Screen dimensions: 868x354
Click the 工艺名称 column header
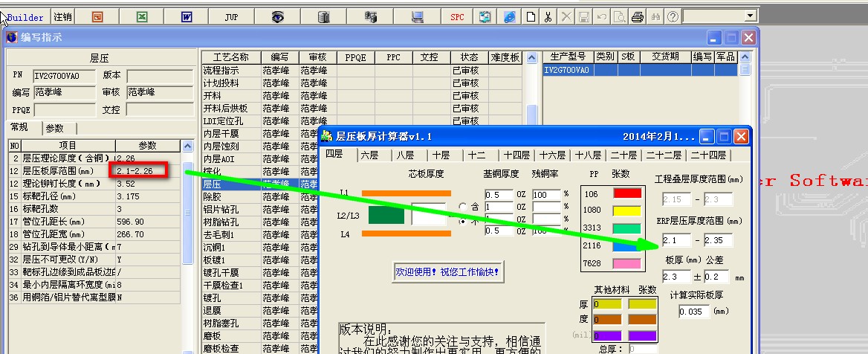[231, 57]
